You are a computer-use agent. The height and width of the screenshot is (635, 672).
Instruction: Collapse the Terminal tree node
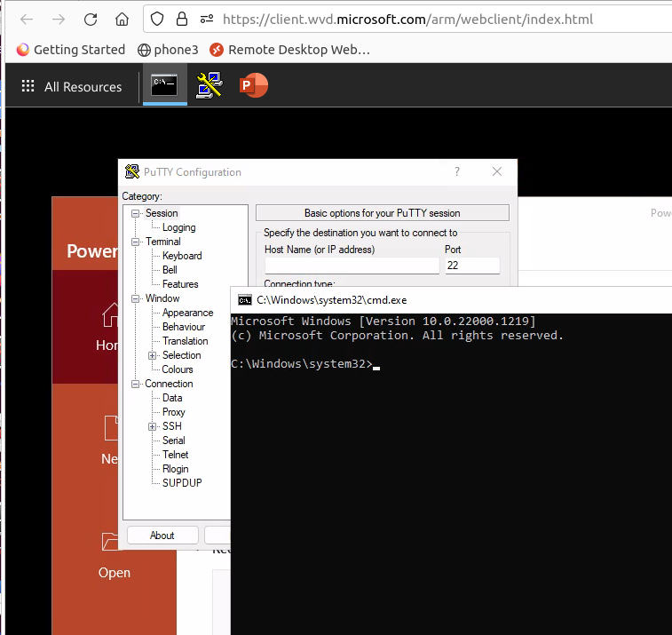pos(136,242)
